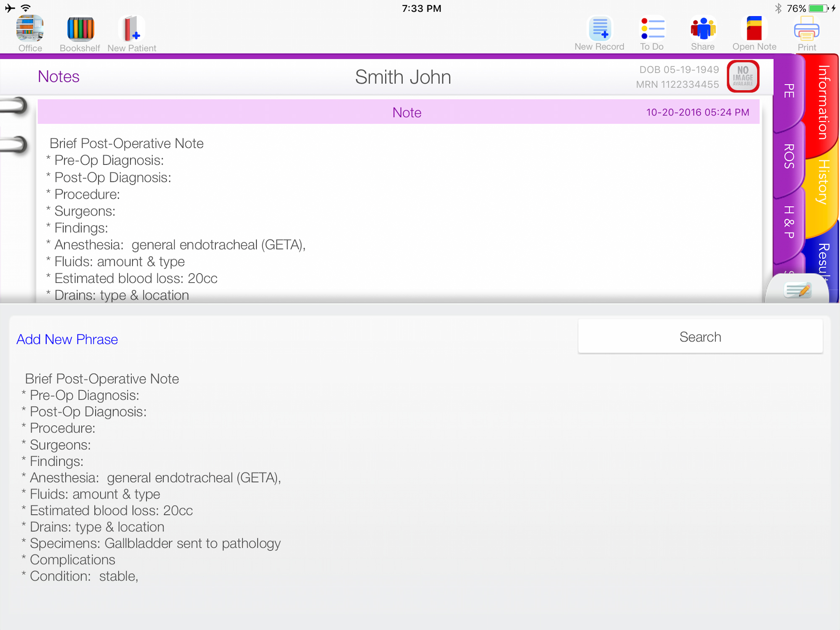Tap the Add New Phrase link
The width and height of the screenshot is (840, 630).
coord(67,339)
